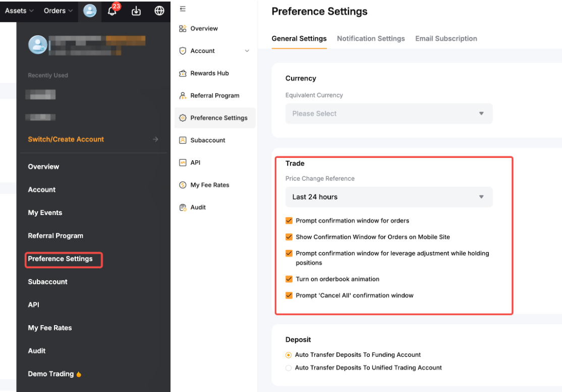562x392 pixels.
Task: Open Rewards Hub from sidebar
Action: point(209,73)
